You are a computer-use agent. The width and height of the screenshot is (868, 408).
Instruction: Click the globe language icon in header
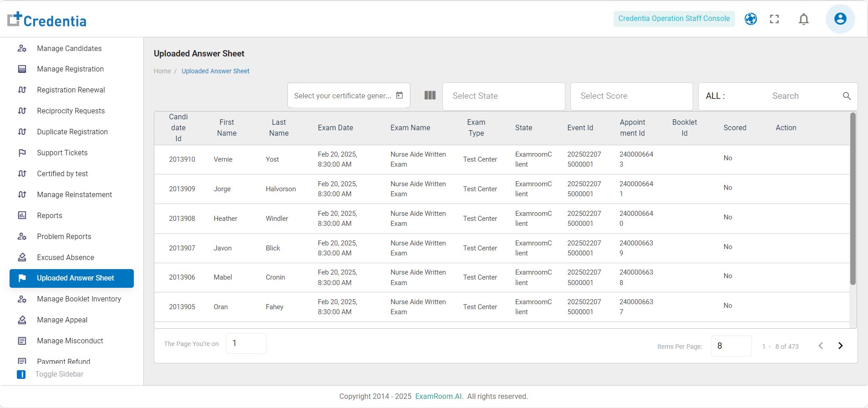click(751, 19)
